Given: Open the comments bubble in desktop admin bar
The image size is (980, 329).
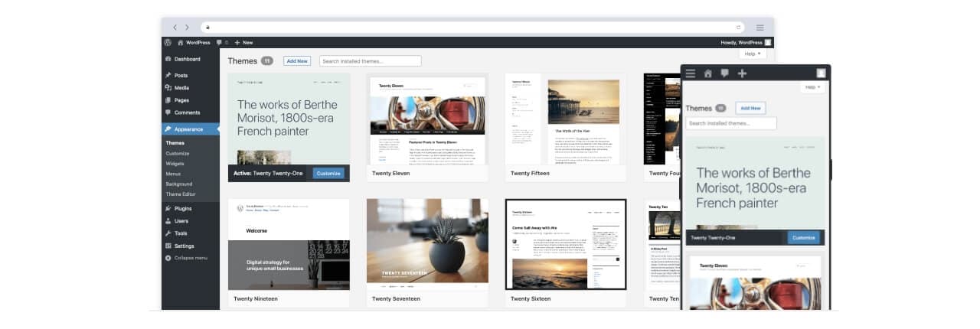Looking at the screenshot, I should click(x=222, y=42).
